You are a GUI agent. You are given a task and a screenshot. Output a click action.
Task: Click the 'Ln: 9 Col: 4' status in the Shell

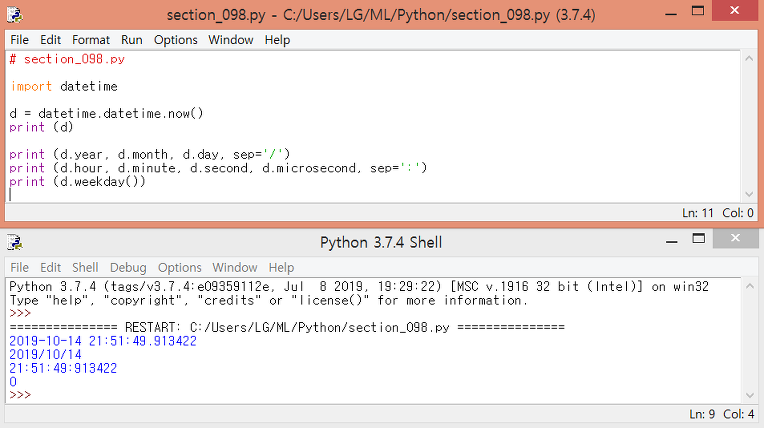(x=722, y=414)
